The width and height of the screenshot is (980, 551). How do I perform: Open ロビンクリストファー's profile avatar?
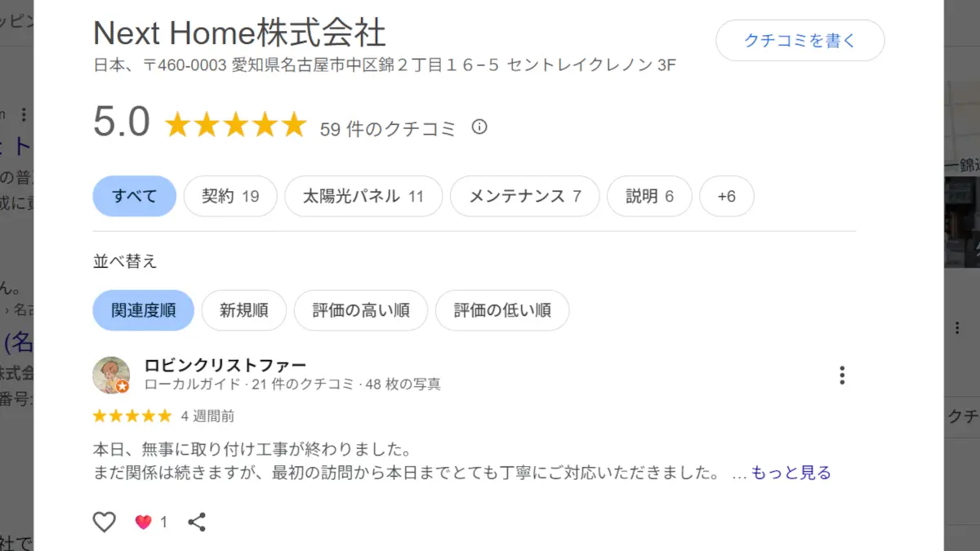click(x=111, y=375)
